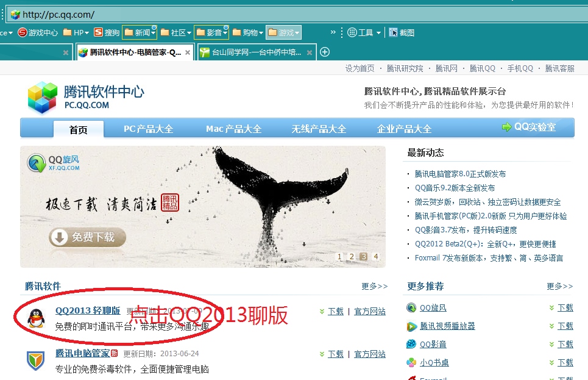The height and width of the screenshot is (380, 588).
Task: Open news Foxmail 7发布新版本
Action: tap(489, 258)
